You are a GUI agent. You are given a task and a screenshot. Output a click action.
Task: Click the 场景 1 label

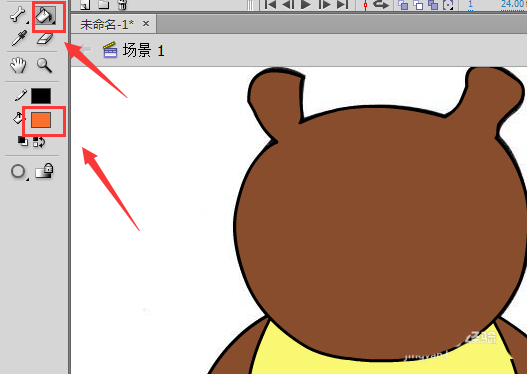coord(144,51)
